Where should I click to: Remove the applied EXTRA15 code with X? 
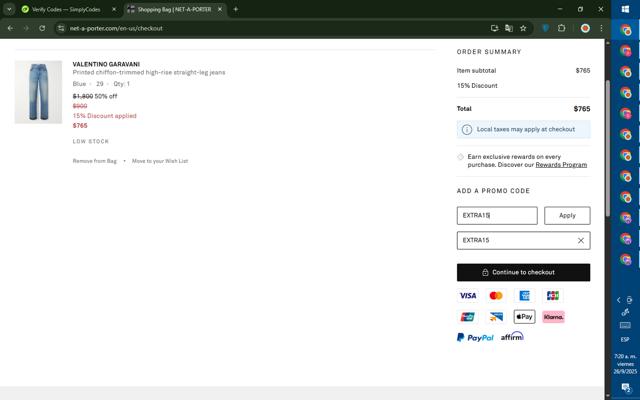pos(581,241)
